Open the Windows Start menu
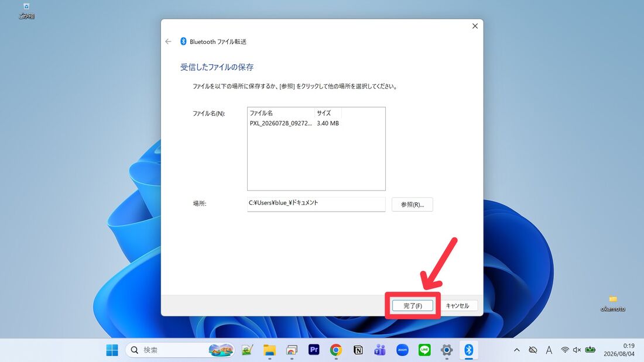Viewport: 644px width, 362px height. 112,350
